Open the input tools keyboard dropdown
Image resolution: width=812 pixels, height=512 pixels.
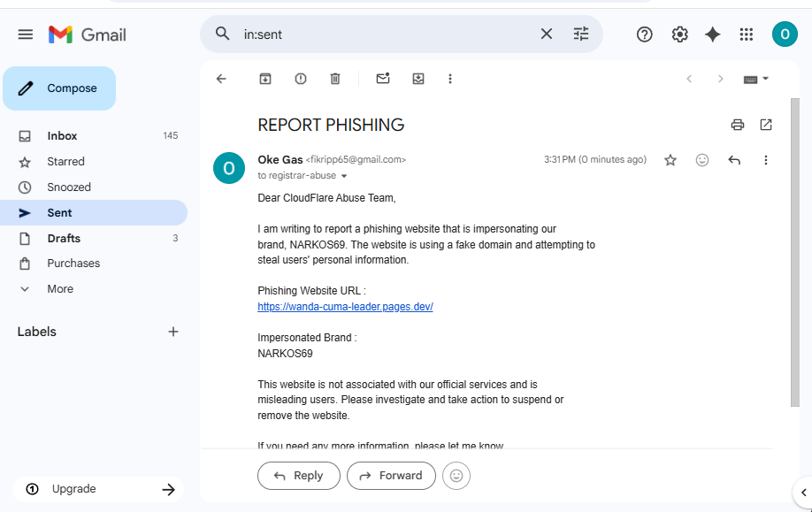pyautogui.click(x=756, y=79)
